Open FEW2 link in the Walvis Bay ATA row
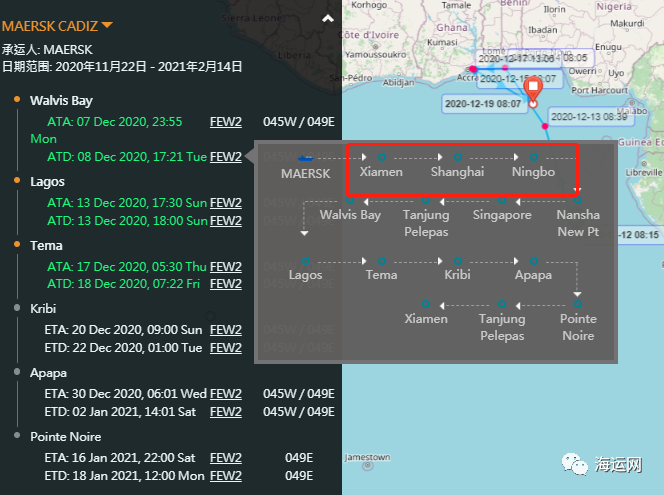Screen dimensions: 664x495 (226, 122)
